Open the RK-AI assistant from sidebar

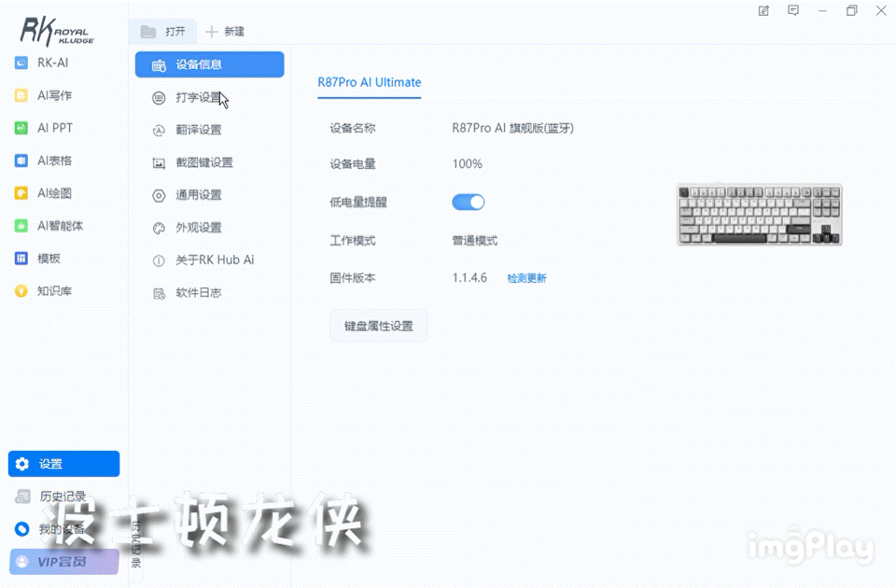tap(49, 63)
